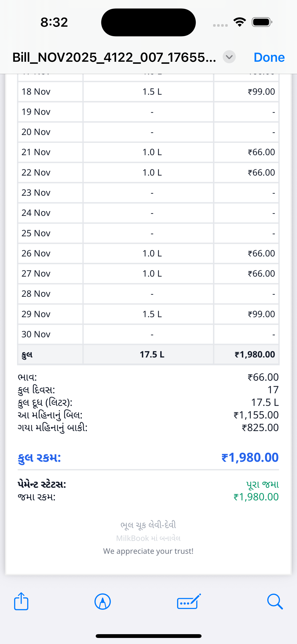Expand the file title chevron dropdown
Viewport: 297px width, 644px height.
(x=229, y=57)
